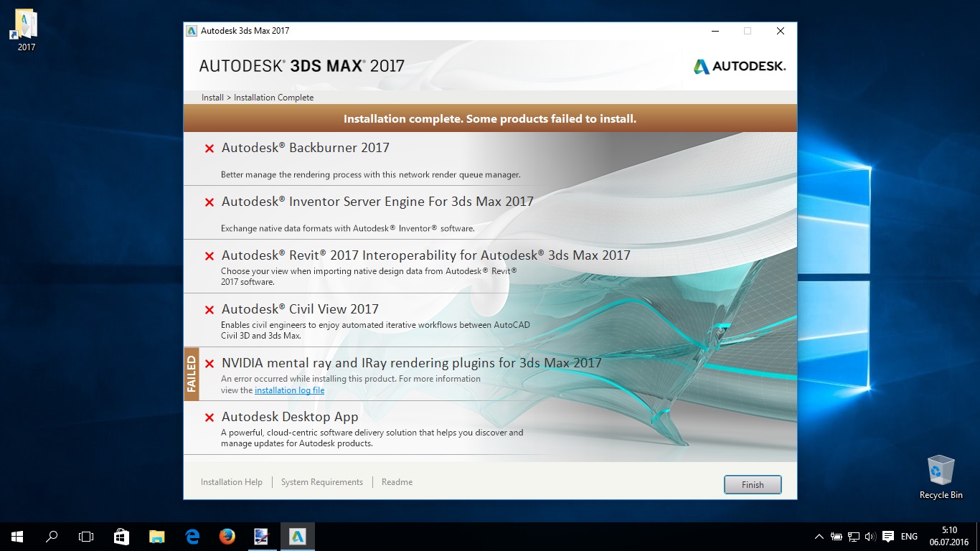Open System Requirements link
Screen dimensions: 980x551
click(322, 482)
